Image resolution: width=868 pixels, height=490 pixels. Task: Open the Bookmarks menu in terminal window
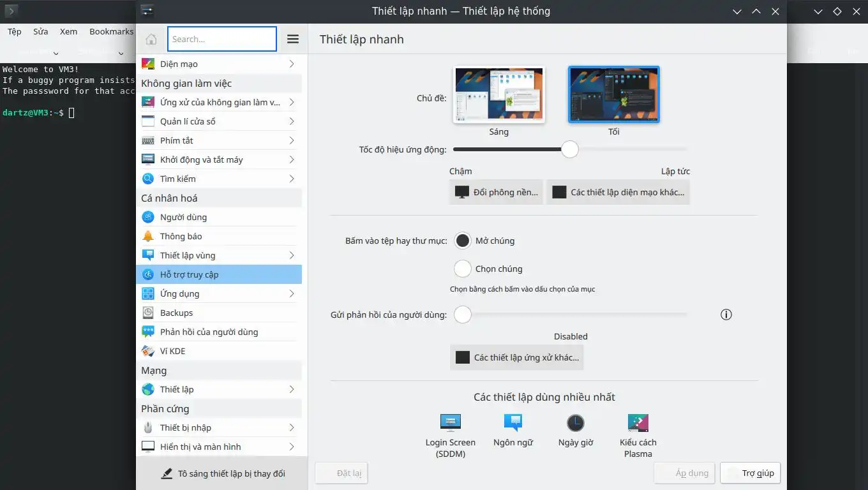pyautogui.click(x=111, y=31)
